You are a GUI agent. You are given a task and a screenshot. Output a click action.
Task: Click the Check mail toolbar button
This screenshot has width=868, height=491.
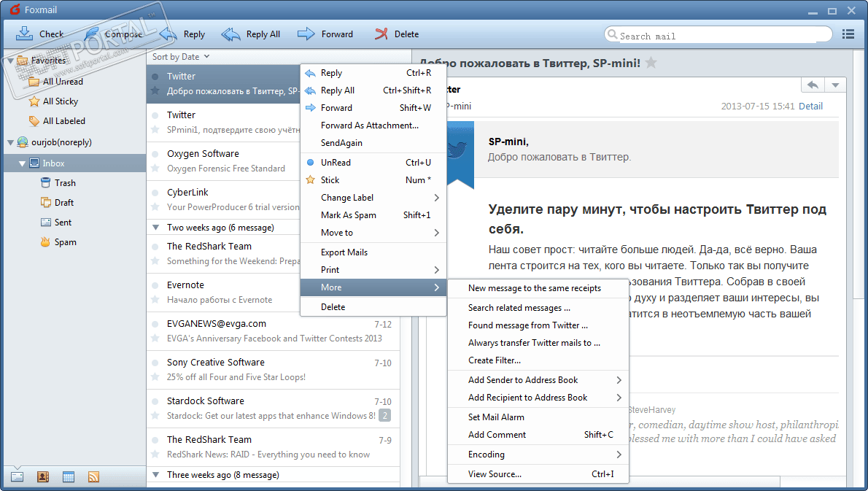click(39, 34)
